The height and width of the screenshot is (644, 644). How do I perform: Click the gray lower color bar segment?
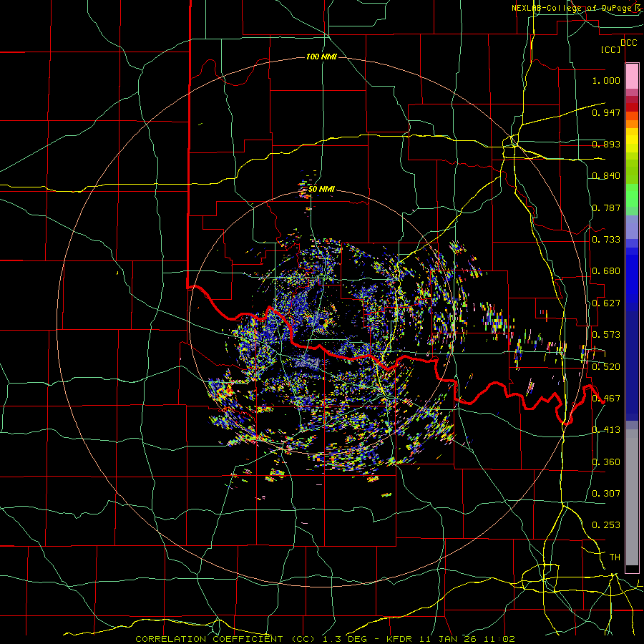pyautogui.click(x=632, y=497)
